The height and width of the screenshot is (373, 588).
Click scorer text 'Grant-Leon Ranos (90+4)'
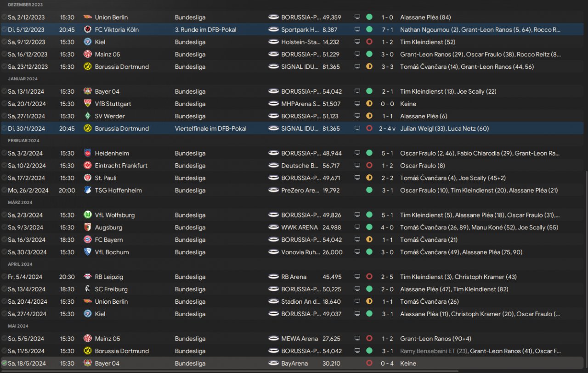click(435, 340)
